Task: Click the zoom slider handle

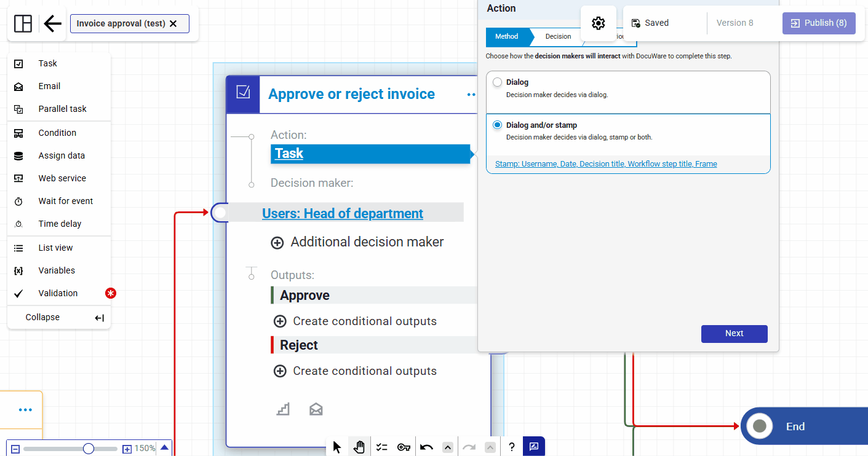Action: (x=89, y=449)
